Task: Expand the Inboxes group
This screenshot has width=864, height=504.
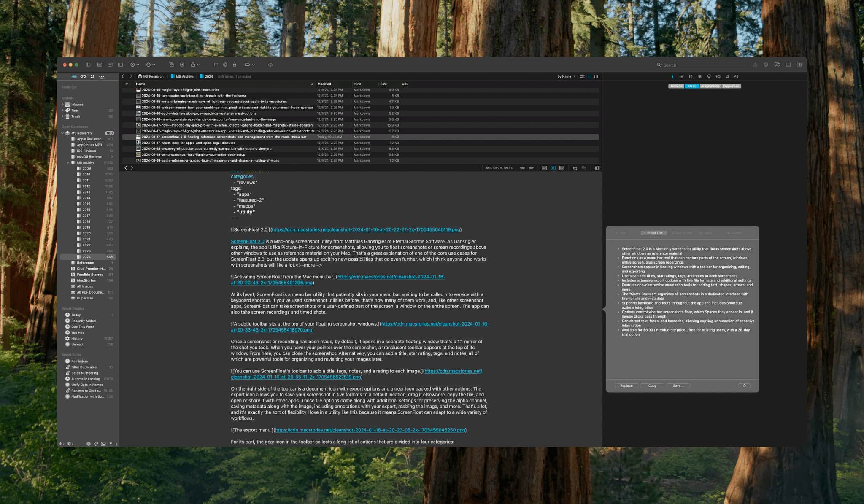Action: pos(63,105)
